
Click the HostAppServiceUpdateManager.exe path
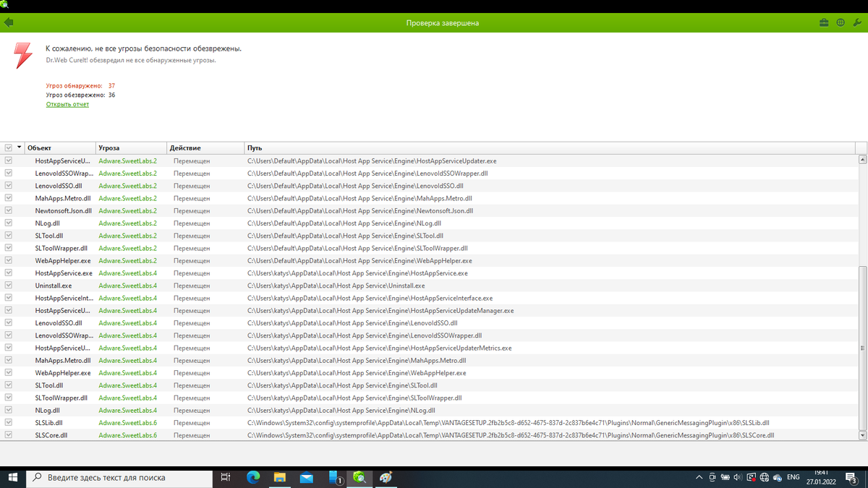tap(380, 310)
